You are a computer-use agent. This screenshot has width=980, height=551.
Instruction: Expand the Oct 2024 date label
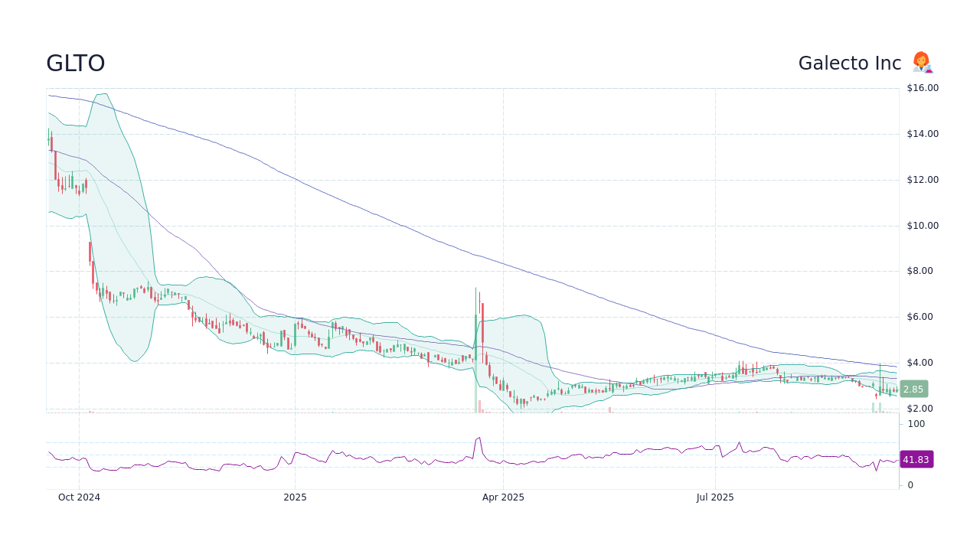click(x=80, y=497)
